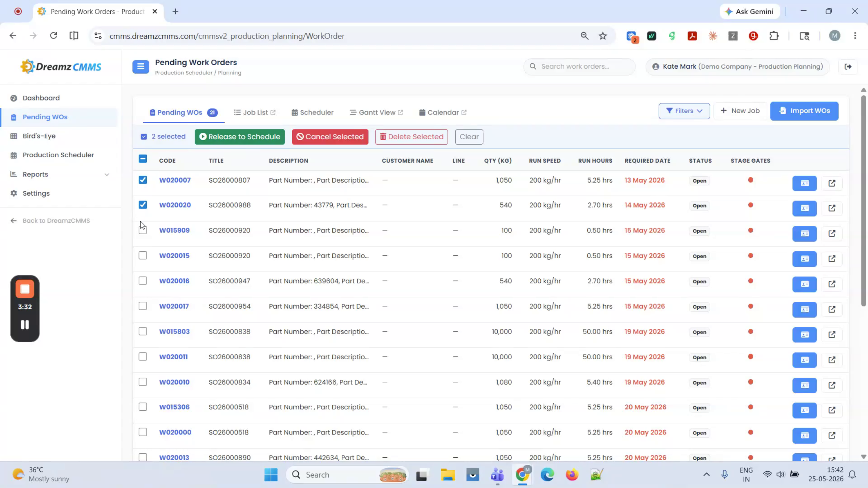Click red stage gate dot for W015909

coord(750,230)
